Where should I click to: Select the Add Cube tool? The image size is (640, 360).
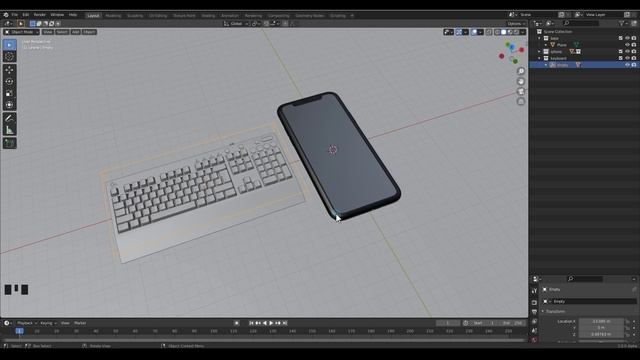(9, 143)
